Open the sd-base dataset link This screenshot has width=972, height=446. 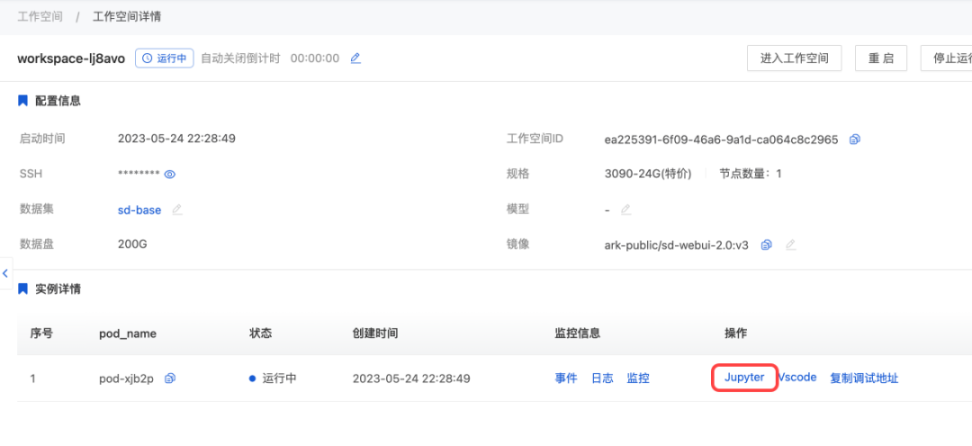point(139,210)
